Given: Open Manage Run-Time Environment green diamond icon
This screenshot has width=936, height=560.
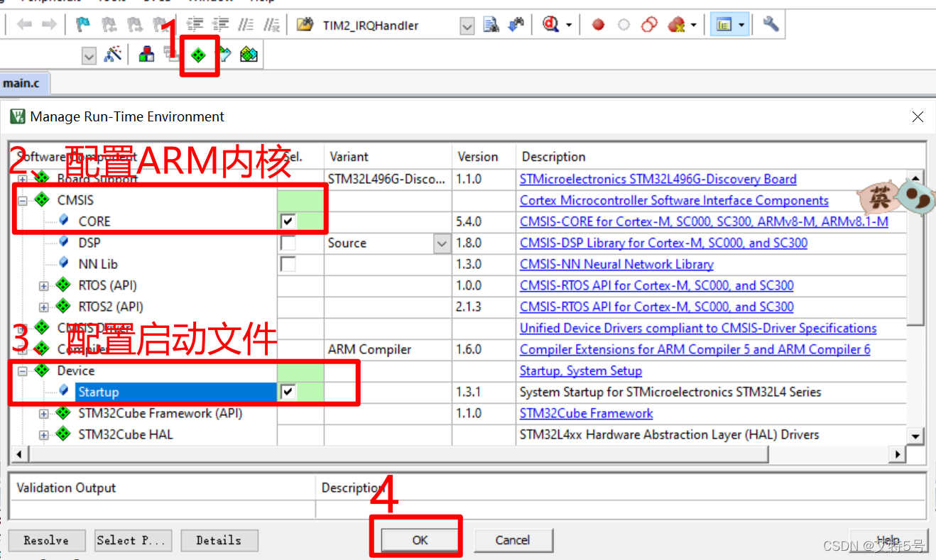Looking at the screenshot, I should 199,54.
